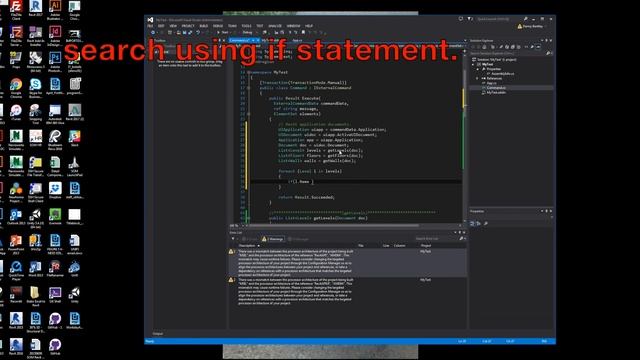Open Dropbox desktop icon
This screenshot has height=360, width=640.
point(55,191)
